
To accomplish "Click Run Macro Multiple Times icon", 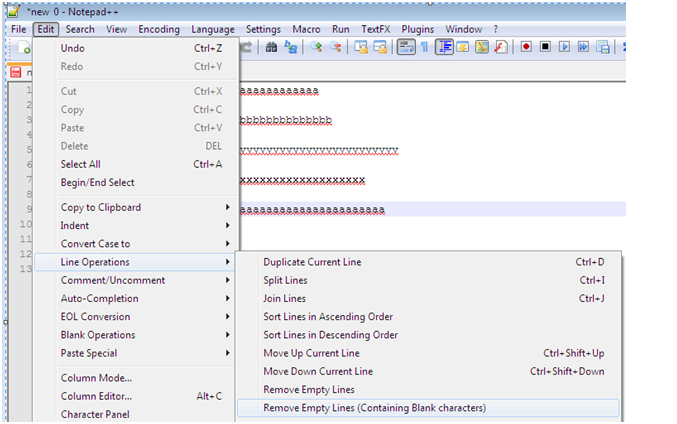I will pyautogui.click(x=583, y=46).
